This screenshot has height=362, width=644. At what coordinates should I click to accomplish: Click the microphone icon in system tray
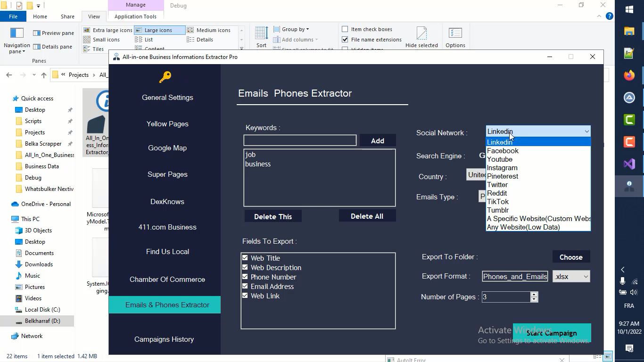[623, 281]
